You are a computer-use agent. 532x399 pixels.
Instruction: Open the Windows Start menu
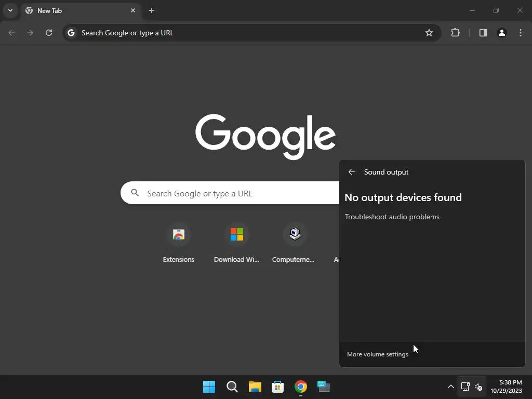pos(209,387)
